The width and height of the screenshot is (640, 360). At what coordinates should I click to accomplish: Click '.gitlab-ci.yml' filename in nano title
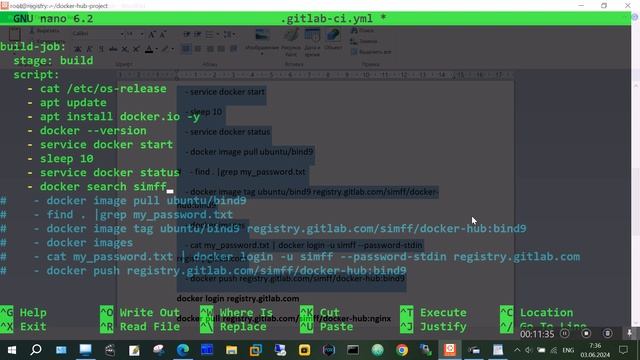pyautogui.click(x=327, y=18)
